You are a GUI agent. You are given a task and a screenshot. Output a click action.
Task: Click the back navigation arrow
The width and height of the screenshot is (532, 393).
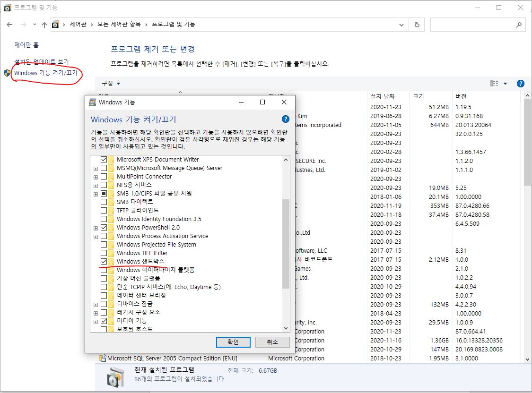click(9, 25)
